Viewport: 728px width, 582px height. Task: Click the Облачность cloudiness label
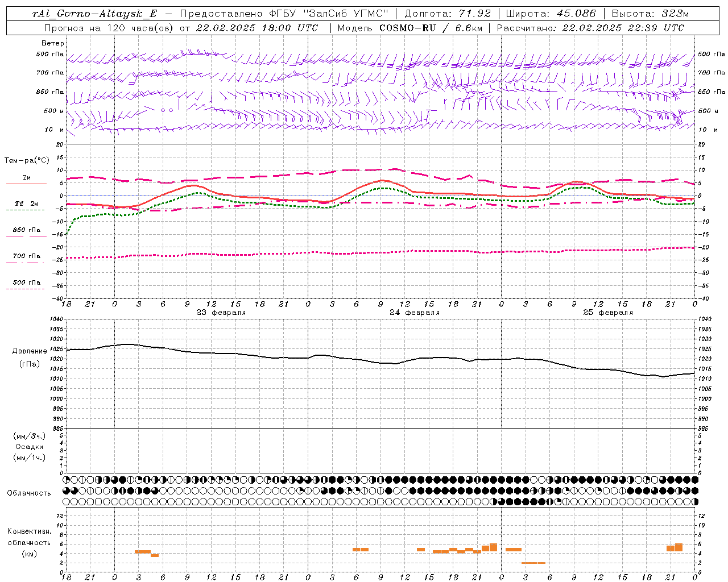tap(29, 493)
